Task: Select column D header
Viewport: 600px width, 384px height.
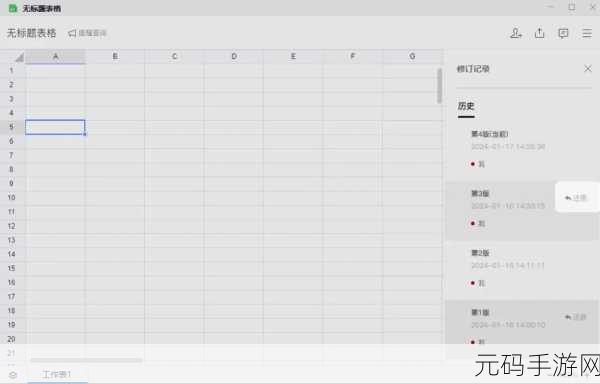Action: click(234, 57)
